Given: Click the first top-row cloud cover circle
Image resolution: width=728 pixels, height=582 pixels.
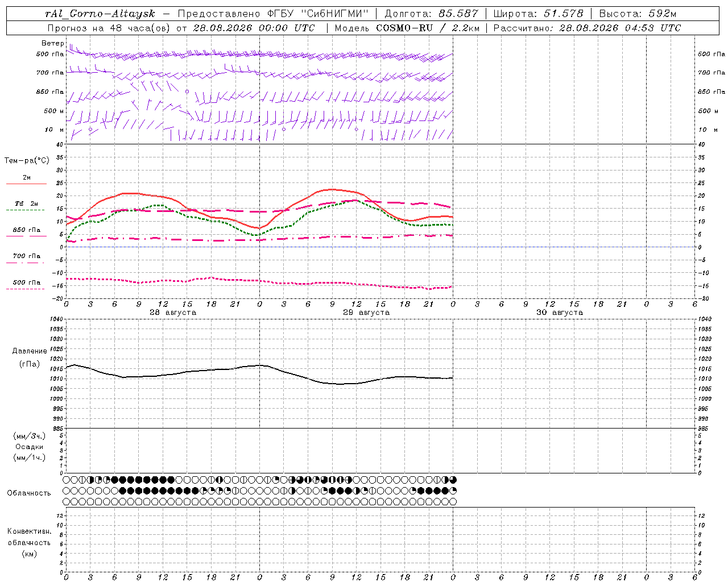Looking at the screenshot, I should 67,480.
